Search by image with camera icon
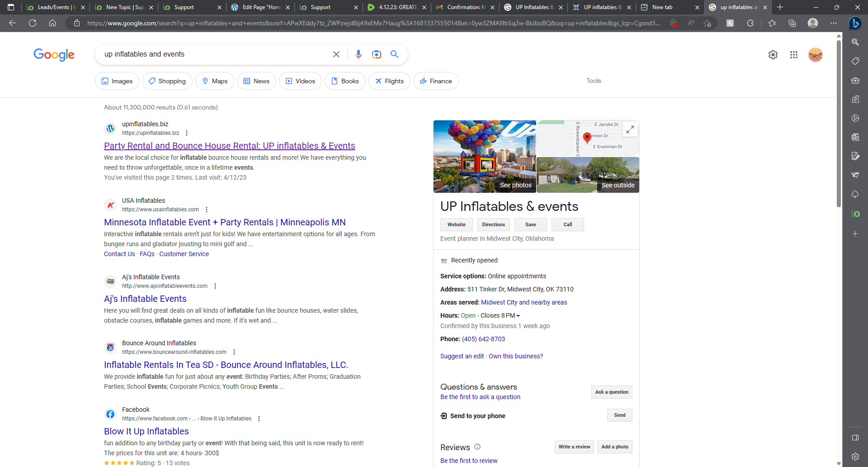 [377, 54]
